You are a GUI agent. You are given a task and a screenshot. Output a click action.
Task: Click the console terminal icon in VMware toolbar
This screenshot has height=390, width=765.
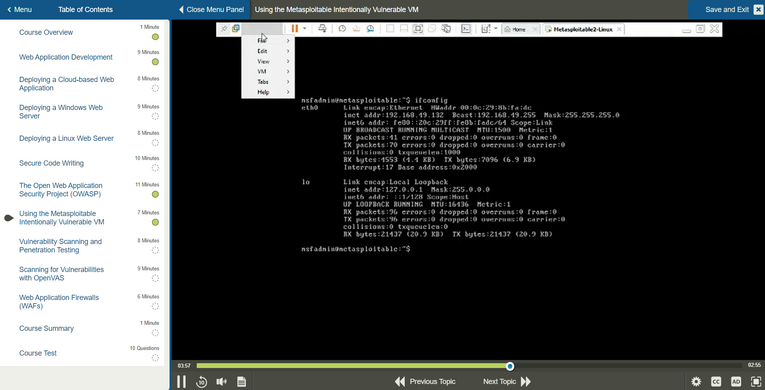[x=466, y=29]
